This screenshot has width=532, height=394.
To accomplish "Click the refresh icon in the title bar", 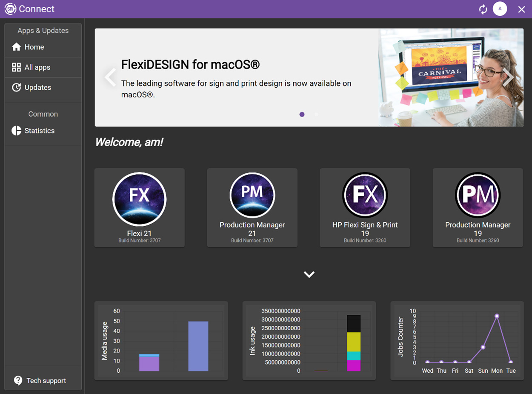I will coord(483,9).
